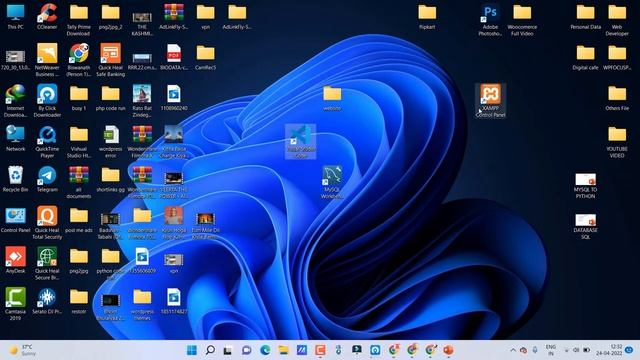Launch Microsoft Edge from the taskbar
This screenshot has height=360, width=640.
tap(265, 350)
